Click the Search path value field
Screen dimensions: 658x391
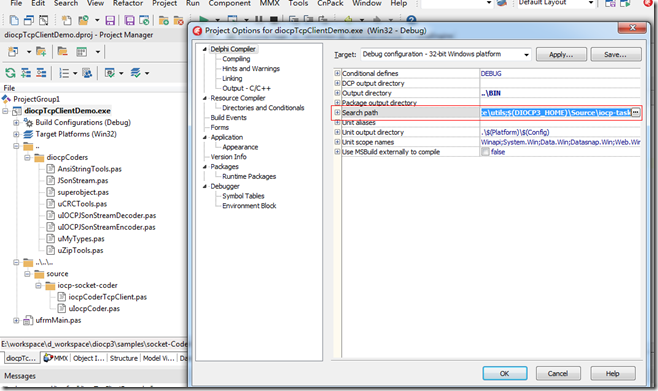click(x=556, y=112)
